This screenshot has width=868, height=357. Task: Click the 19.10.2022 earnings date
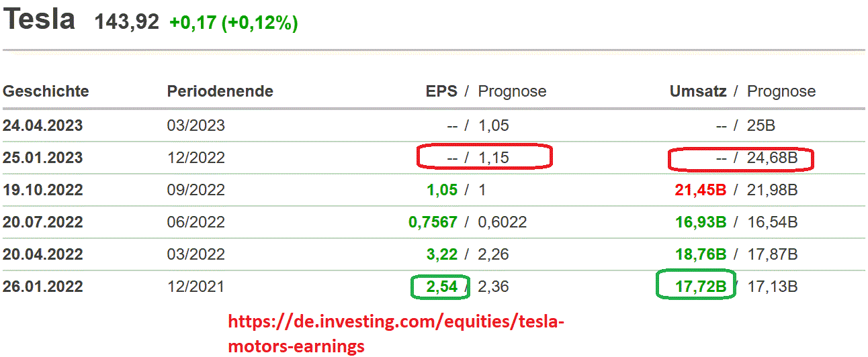[42, 190]
